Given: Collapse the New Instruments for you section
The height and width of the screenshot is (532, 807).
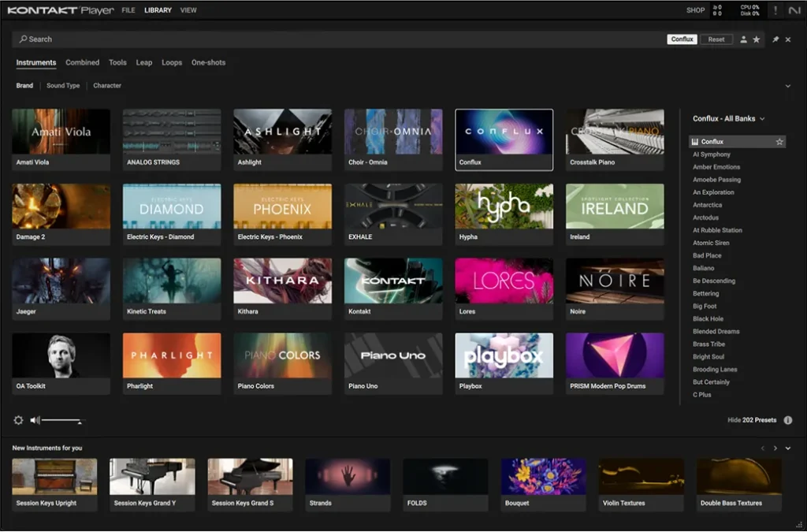Looking at the screenshot, I should pyautogui.click(x=788, y=448).
